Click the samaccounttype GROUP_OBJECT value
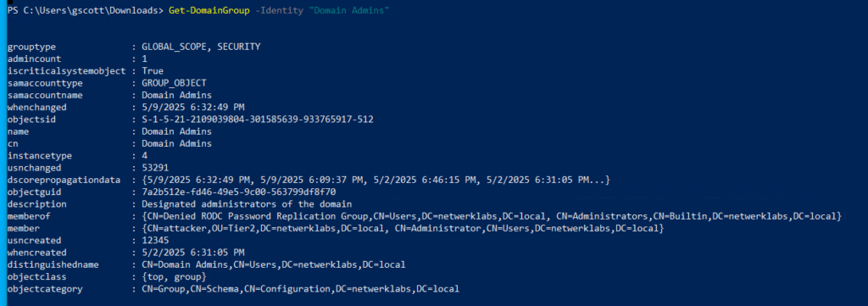The width and height of the screenshot is (868, 306). [x=174, y=83]
